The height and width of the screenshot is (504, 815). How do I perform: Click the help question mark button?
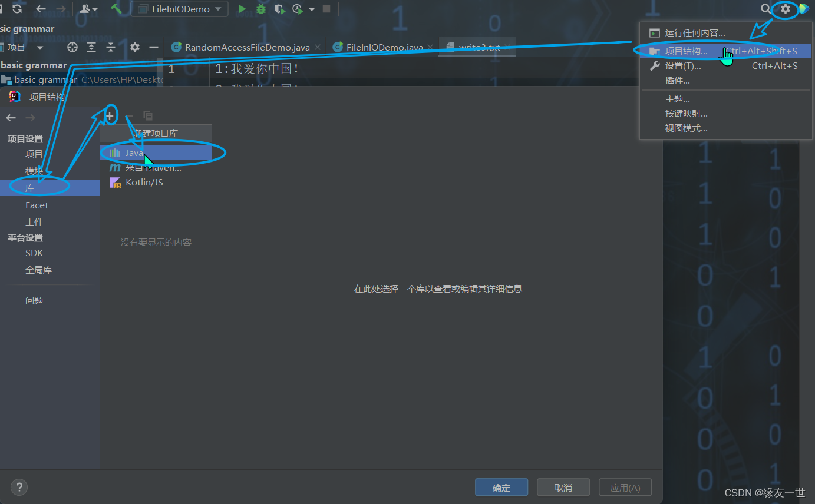(x=19, y=487)
